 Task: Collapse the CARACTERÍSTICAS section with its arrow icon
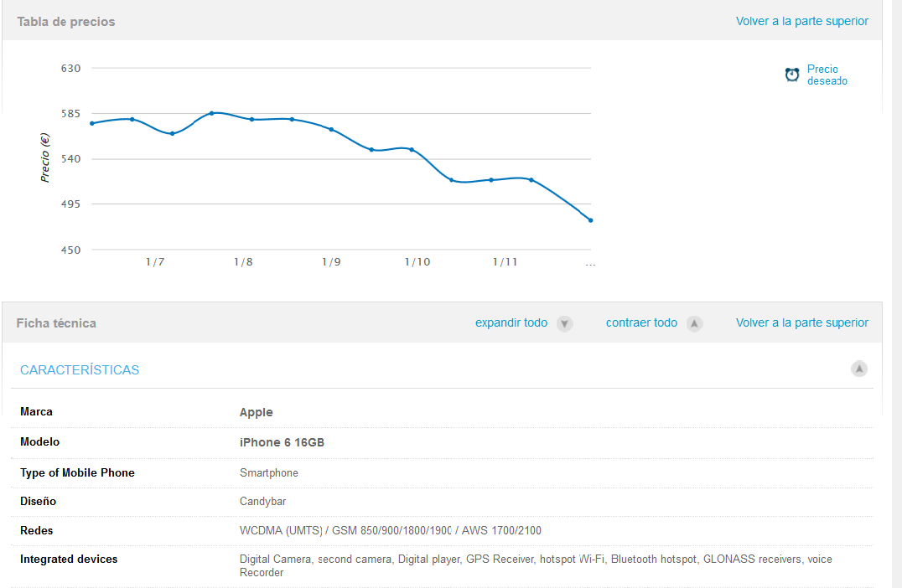(x=859, y=369)
